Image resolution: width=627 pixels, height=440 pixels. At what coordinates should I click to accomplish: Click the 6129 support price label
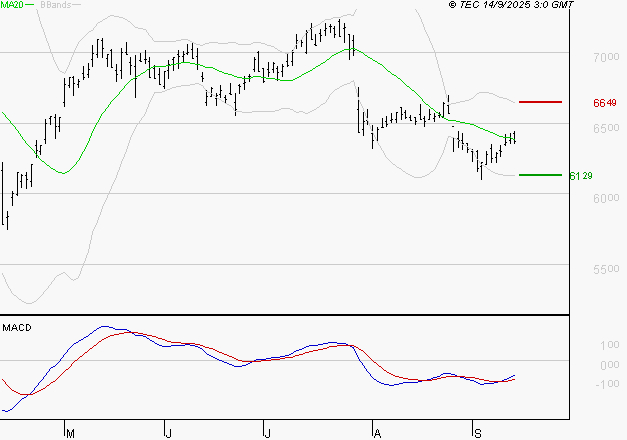581,176
